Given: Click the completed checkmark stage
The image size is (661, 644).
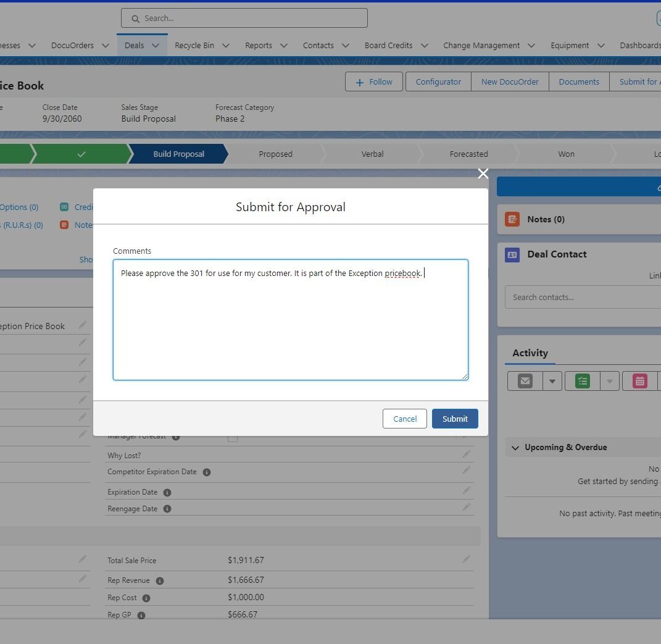Looking at the screenshot, I should [81, 154].
